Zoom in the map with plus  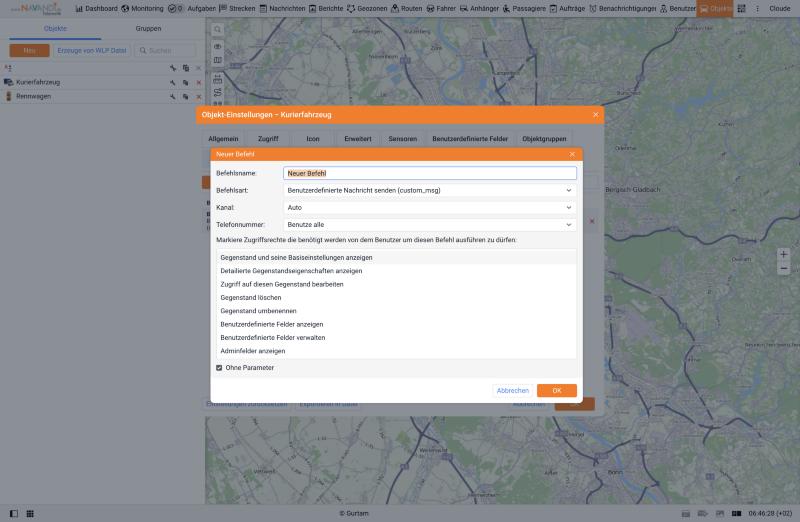pos(784,254)
